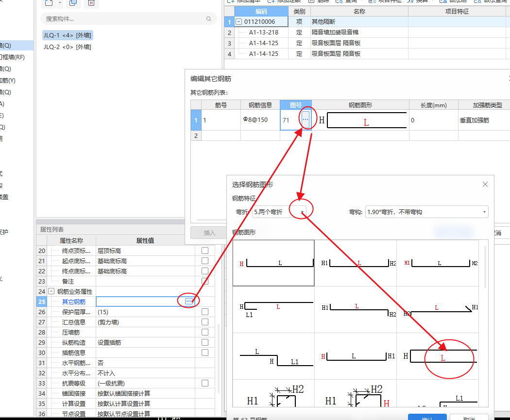Click 编码 column header
510x420 pixels.
click(x=261, y=11)
